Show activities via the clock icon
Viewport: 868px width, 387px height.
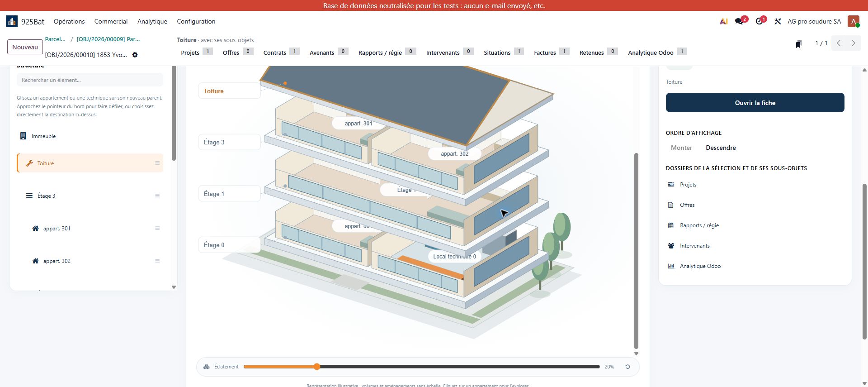coord(760,21)
